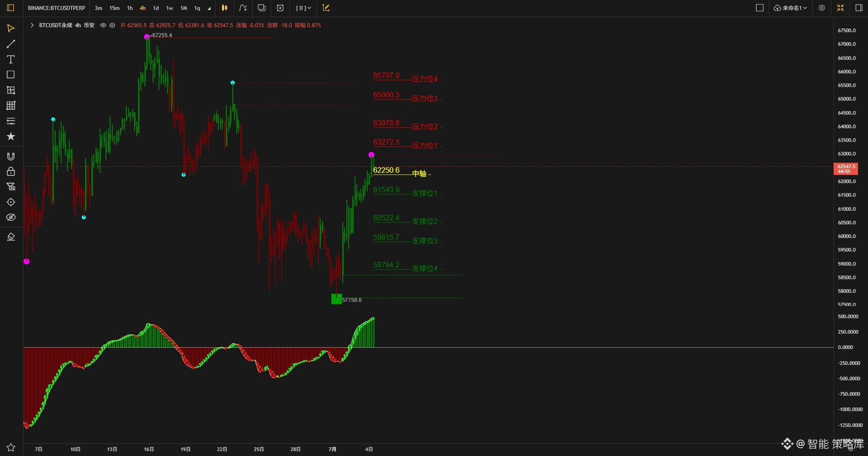This screenshot has width=868, height=456.
Task: Select the cursor pointer tool
Action: (11, 29)
